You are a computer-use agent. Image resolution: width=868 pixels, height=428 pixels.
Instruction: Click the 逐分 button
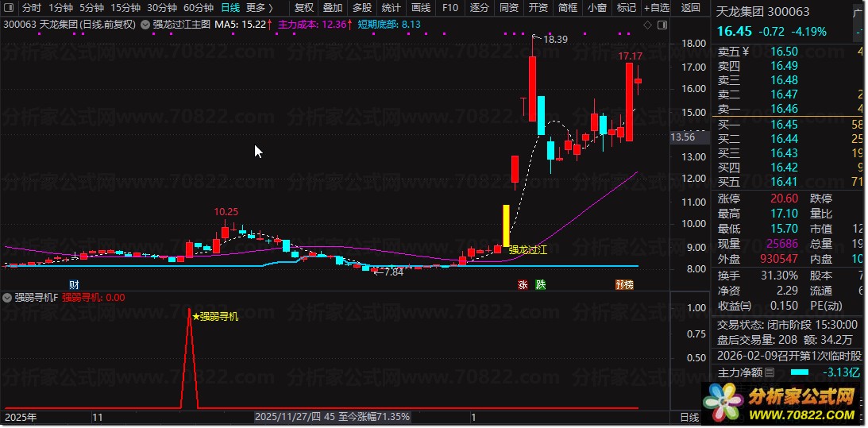[480, 8]
